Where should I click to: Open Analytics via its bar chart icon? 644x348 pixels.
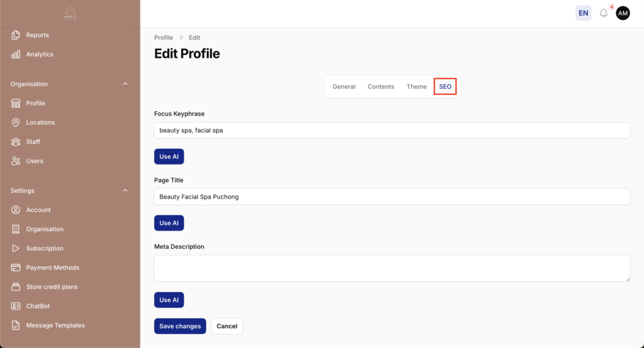pos(16,55)
